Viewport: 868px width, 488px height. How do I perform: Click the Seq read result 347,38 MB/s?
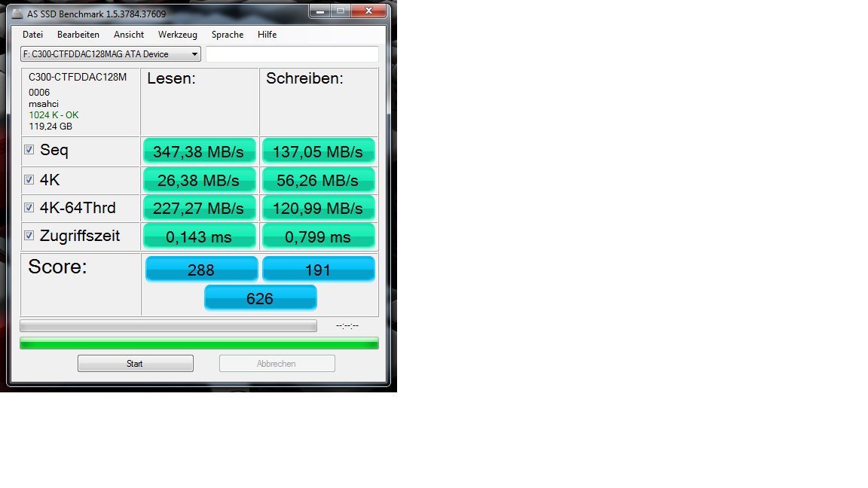tap(199, 151)
